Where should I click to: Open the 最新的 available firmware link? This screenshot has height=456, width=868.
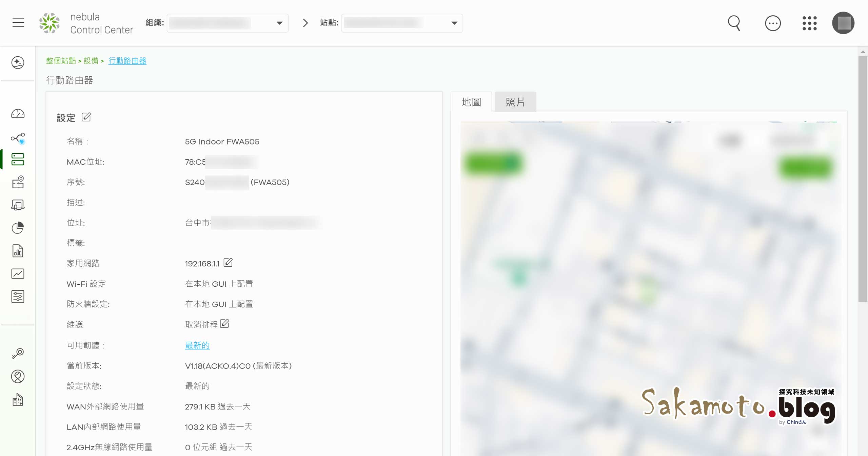pyautogui.click(x=197, y=345)
